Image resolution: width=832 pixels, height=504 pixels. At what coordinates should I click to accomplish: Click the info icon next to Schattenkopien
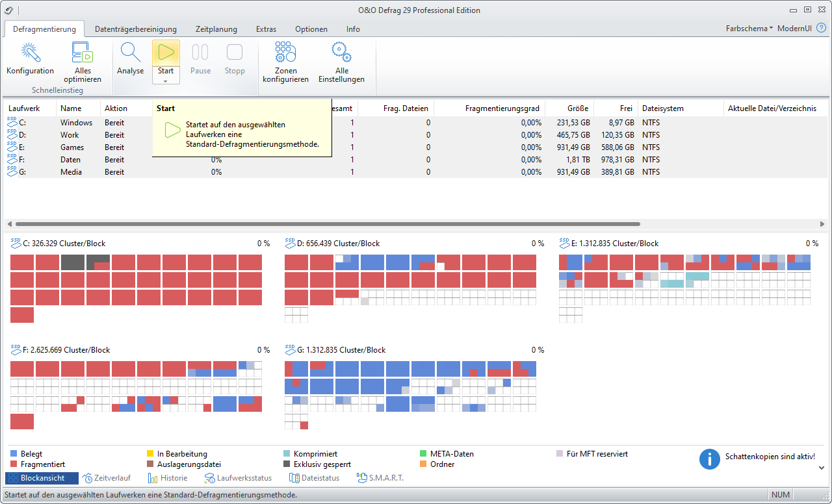coord(710,459)
